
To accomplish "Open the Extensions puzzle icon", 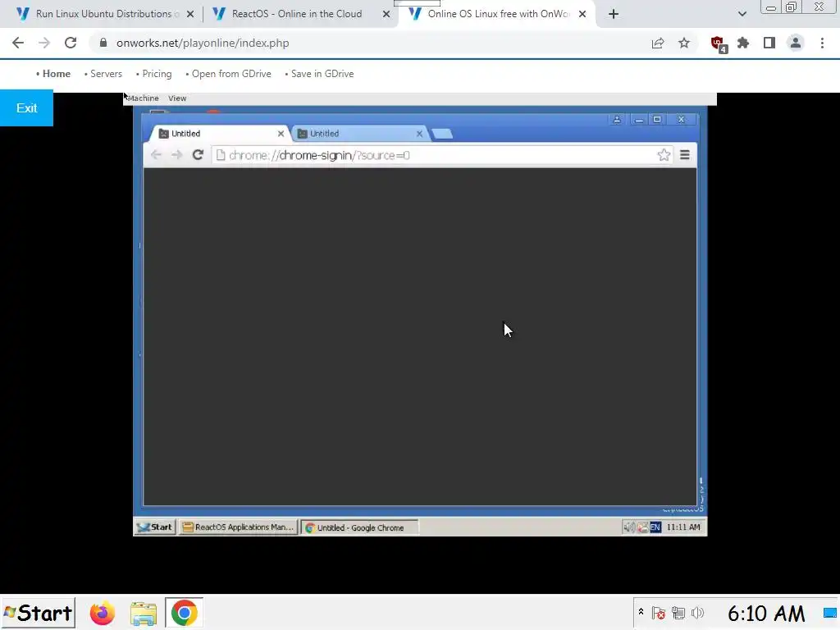I will (x=743, y=43).
